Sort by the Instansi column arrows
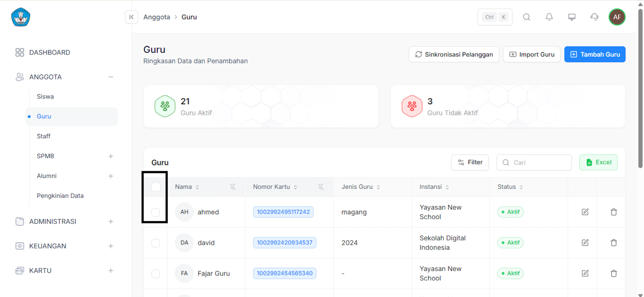644x297 pixels. tap(447, 187)
